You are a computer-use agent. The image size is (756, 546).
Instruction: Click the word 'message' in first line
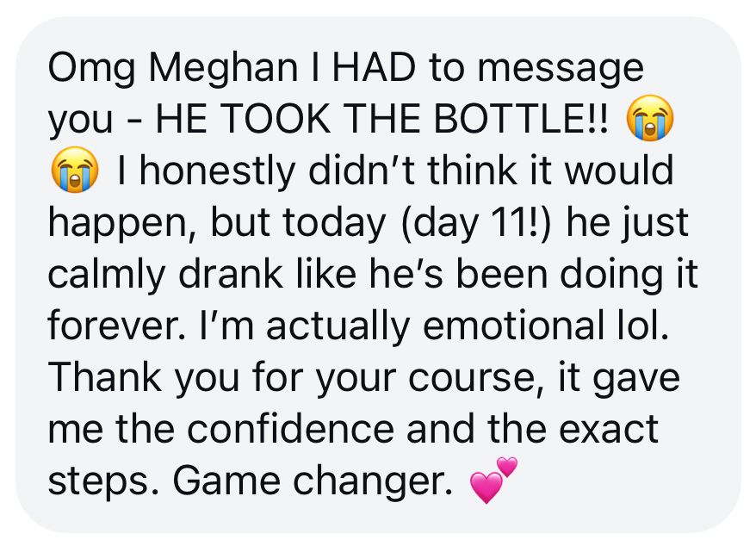[561, 69]
